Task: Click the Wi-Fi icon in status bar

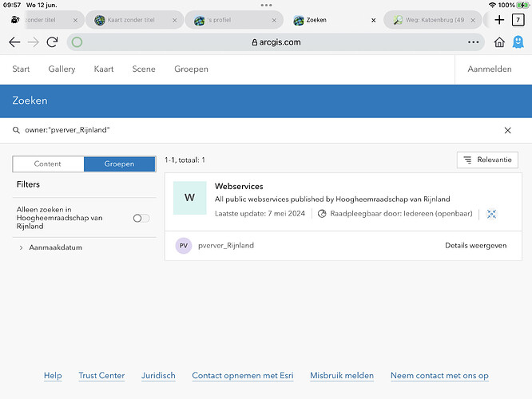Action: [492, 5]
